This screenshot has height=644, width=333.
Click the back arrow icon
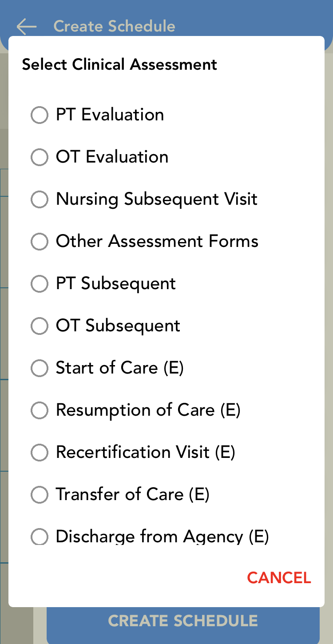[x=26, y=26]
